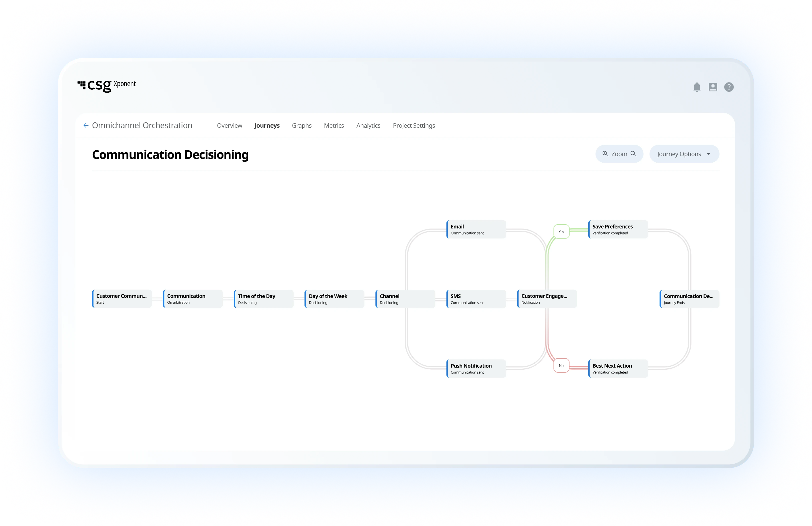Click the Zoom label text

(619, 154)
